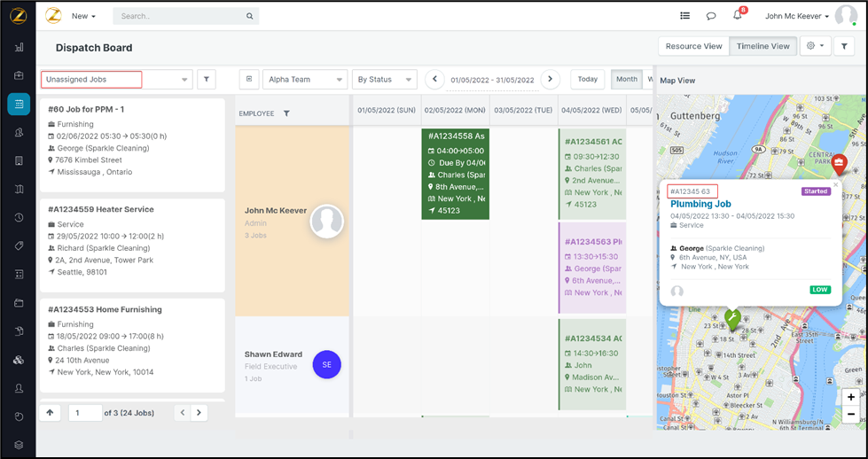This screenshot has height=459, width=868.
Task: Expand the Alpha Team dropdown
Action: click(x=304, y=80)
